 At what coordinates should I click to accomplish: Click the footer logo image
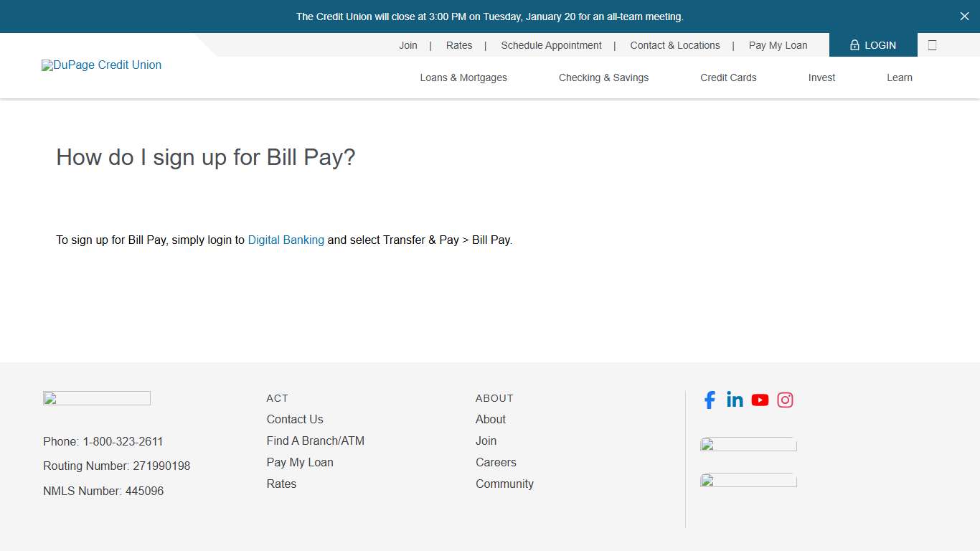96,397
